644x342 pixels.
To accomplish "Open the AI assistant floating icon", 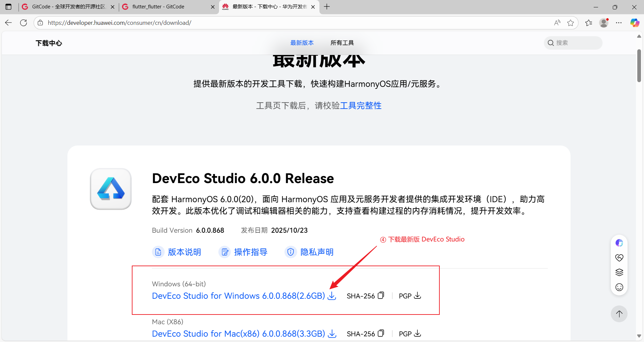I will point(619,243).
